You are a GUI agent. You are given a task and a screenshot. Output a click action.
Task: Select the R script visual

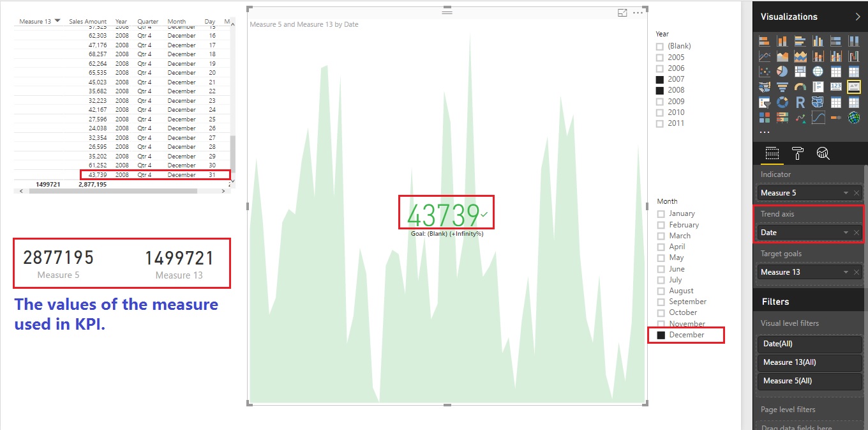pos(800,102)
